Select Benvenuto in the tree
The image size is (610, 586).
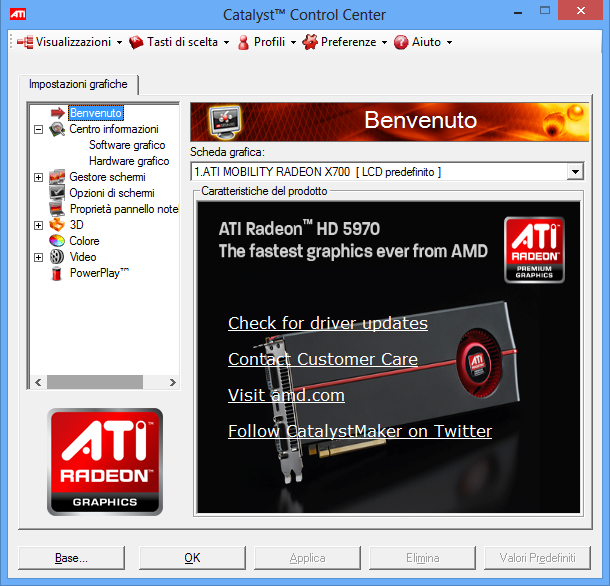tap(96, 113)
